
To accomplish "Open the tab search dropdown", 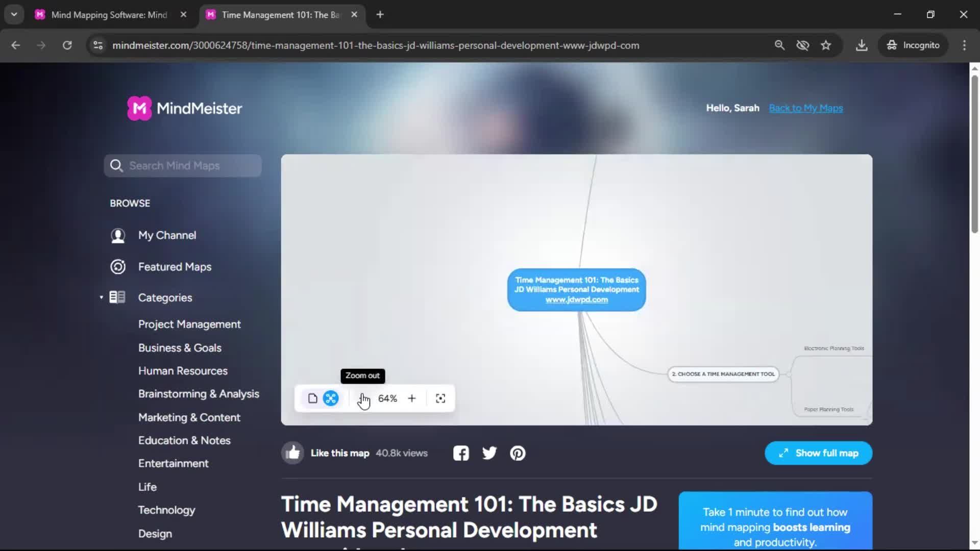I will pyautogui.click(x=14, y=15).
